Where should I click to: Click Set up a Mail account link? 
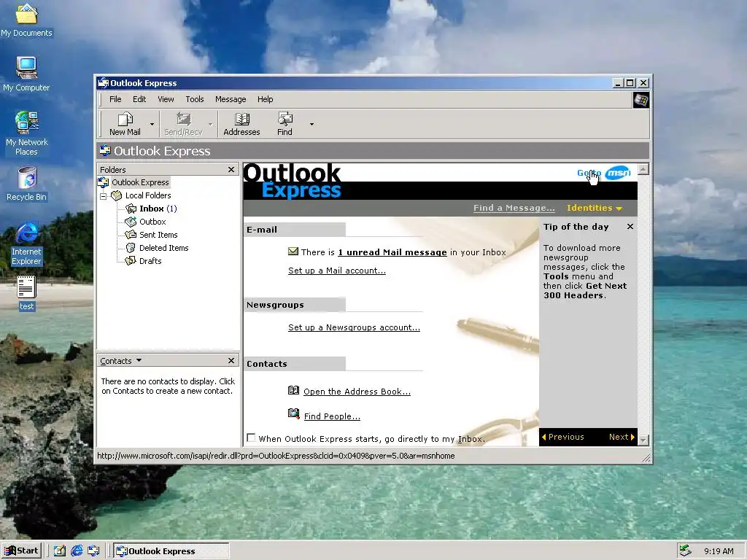[337, 271]
